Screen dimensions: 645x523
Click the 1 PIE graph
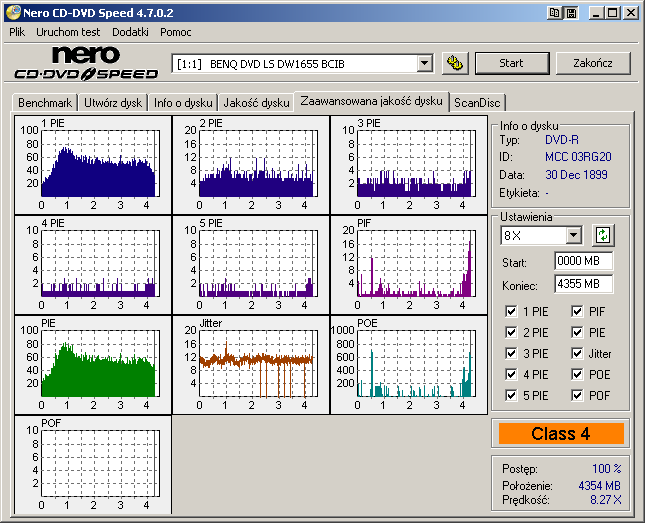coord(93,165)
